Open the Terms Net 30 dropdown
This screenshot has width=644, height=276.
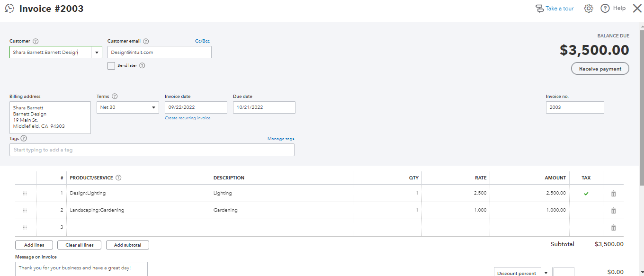(x=153, y=107)
